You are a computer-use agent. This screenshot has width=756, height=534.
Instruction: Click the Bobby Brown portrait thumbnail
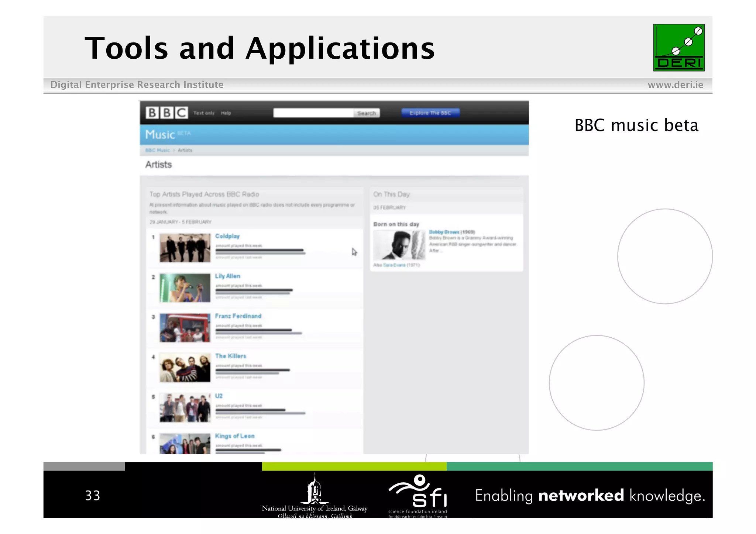coord(399,245)
